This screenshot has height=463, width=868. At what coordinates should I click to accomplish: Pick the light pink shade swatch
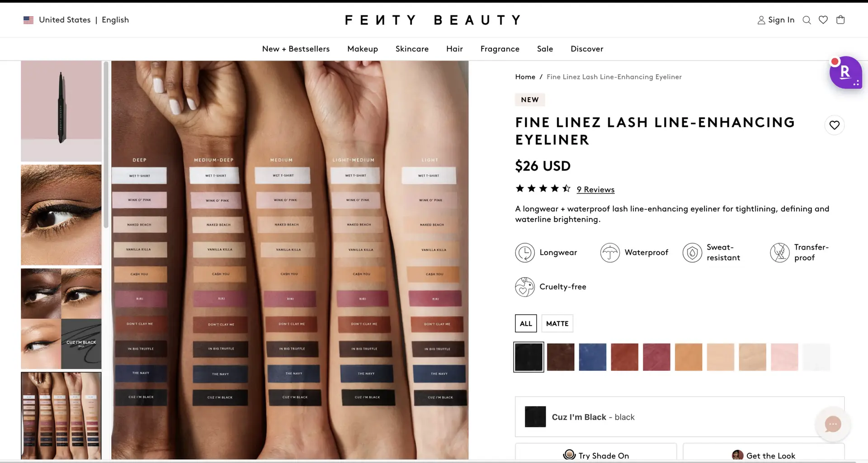click(784, 357)
